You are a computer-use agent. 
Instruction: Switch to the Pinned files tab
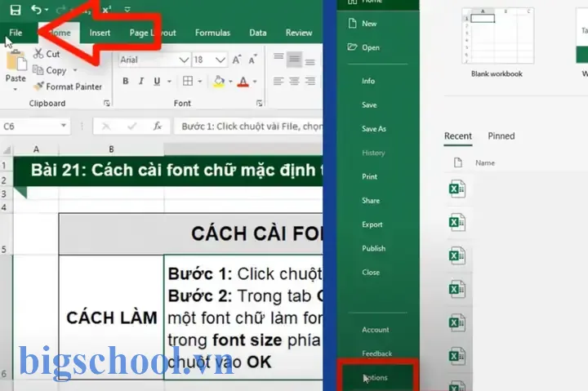[x=501, y=136]
